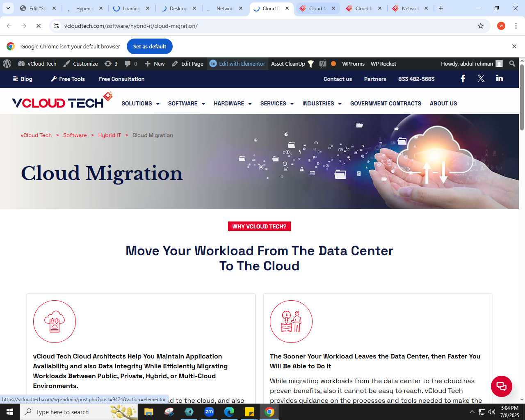Open the Facebook social icon
The image size is (525, 420).
click(x=463, y=79)
